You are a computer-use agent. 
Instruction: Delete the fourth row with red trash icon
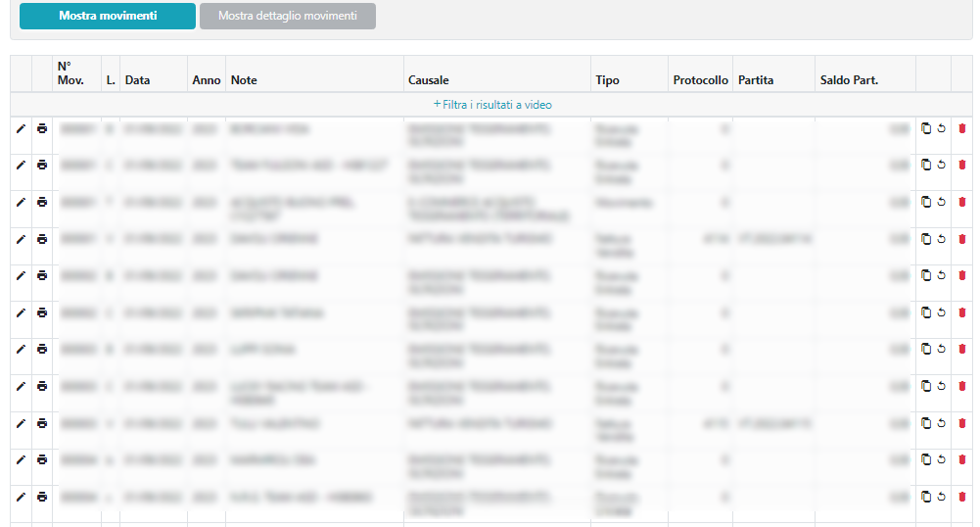[961, 239]
